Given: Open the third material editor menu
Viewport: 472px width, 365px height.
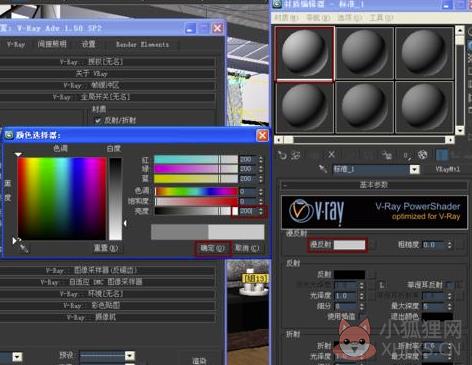Looking at the screenshot, I should (x=349, y=17).
